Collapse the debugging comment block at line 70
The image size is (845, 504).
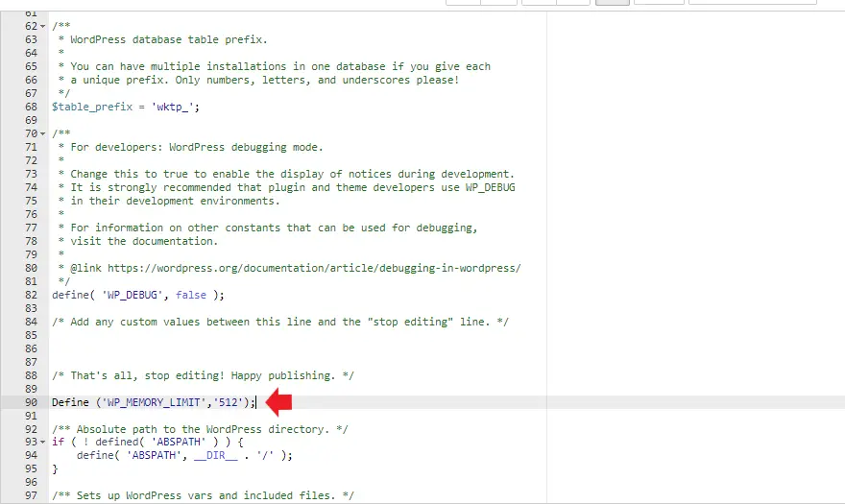[x=43, y=133]
